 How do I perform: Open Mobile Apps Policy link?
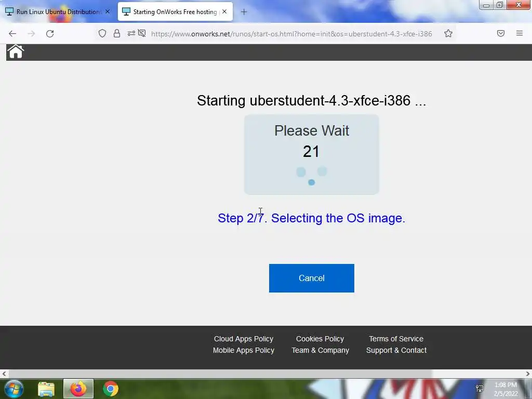[243, 350]
